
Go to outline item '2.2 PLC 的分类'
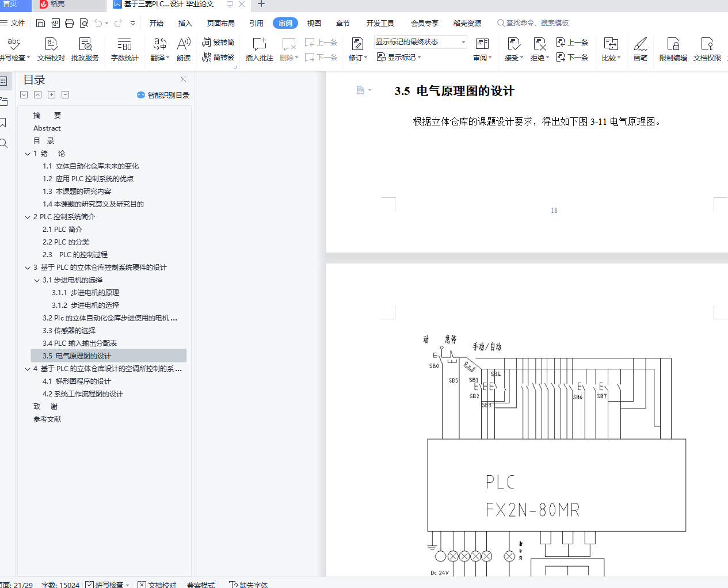tap(66, 242)
